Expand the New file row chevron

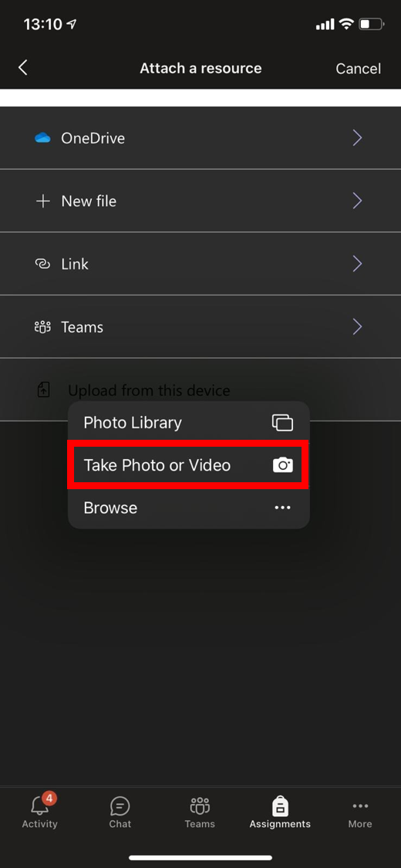[357, 201]
